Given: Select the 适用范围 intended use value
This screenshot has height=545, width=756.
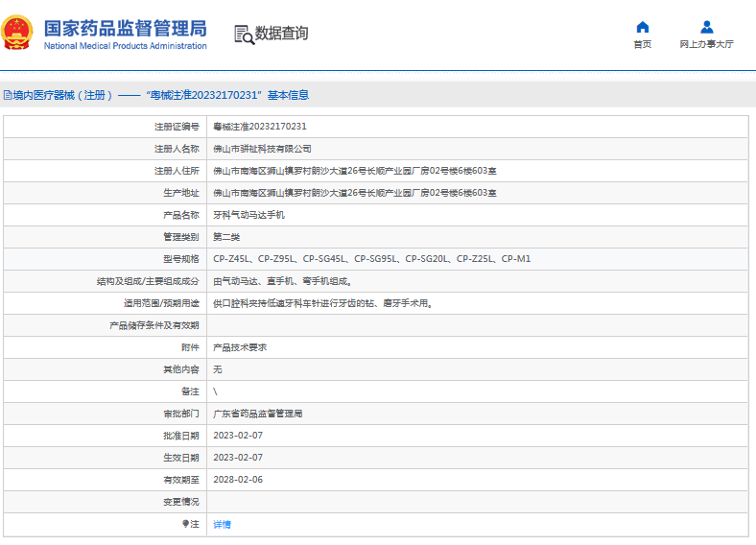Looking at the screenshot, I should [x=322, y=303].
